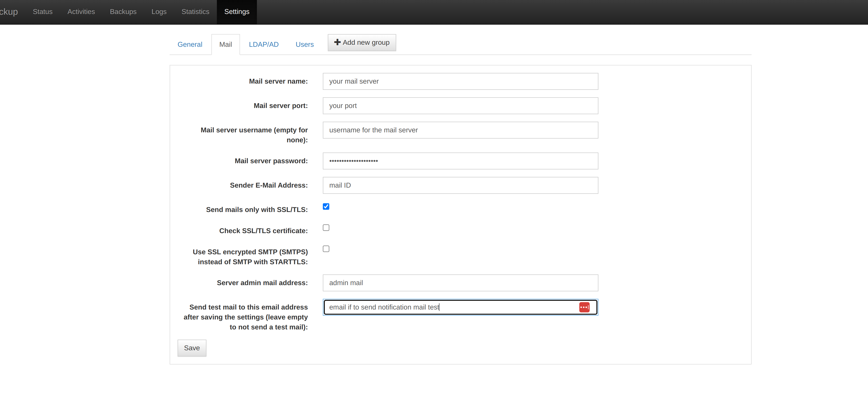Open the Users tab
Viewport: 868px width, 411px height.
click(x=304, y=45)
